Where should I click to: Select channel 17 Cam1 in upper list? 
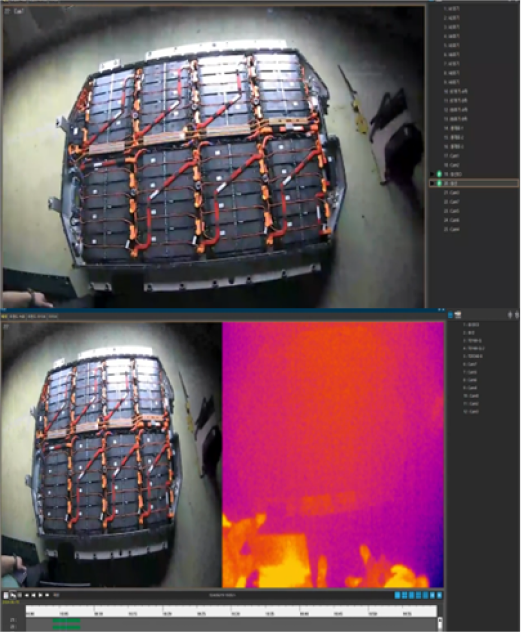coord(451,156)
